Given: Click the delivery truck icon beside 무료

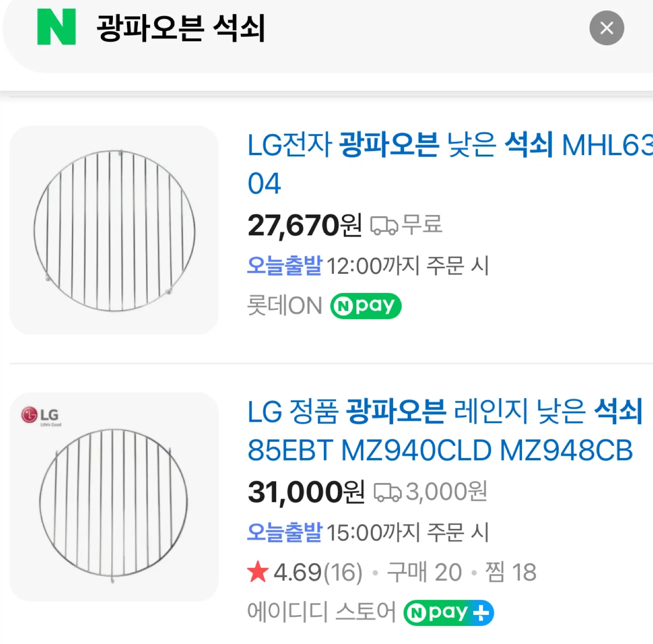Looking at the screenshot, I should 384,225.
